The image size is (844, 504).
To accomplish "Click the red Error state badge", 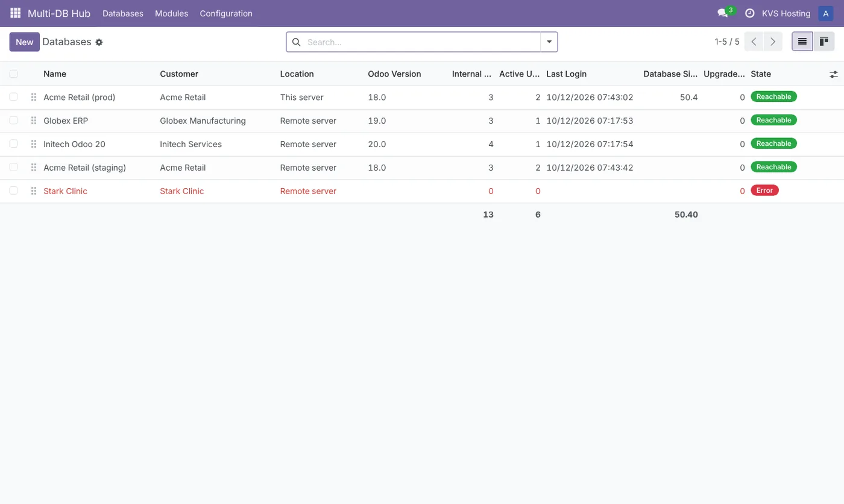I will pos(764,191).
